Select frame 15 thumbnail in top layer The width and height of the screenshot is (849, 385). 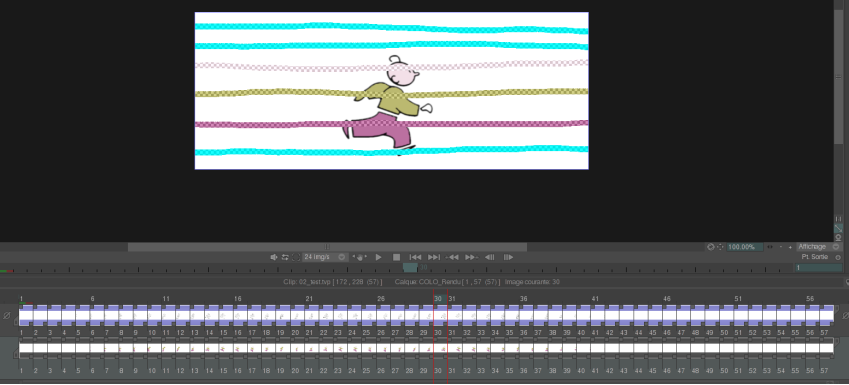pyautogui.click(x=226, y=315)
